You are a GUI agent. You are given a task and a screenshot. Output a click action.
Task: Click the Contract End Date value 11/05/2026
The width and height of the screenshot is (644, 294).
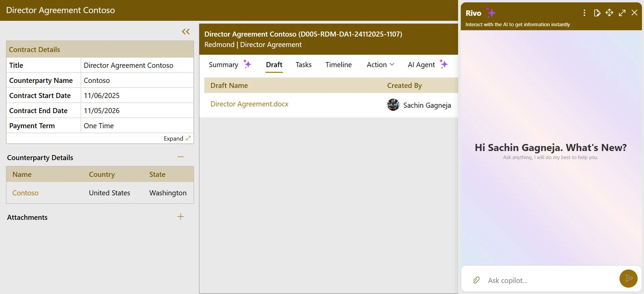(102, 111)
